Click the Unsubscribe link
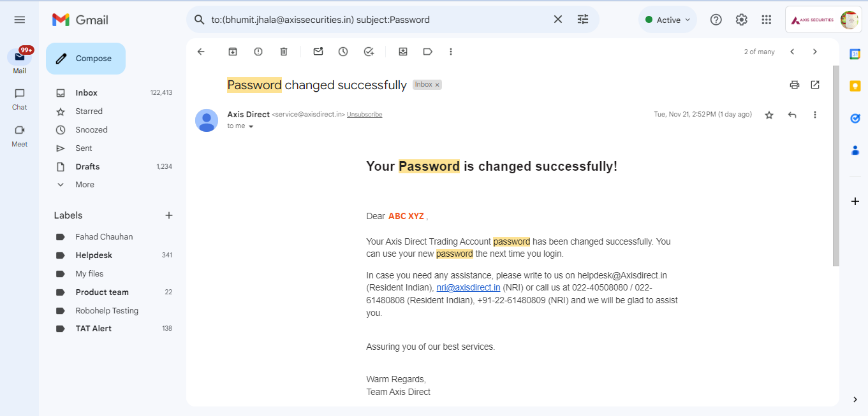Screen dimensions: 868x416 coord(364,115)
